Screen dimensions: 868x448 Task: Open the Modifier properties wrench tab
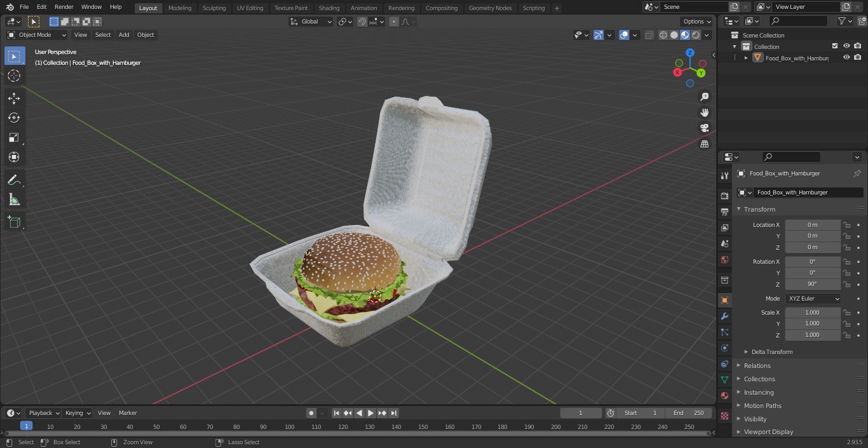(x=724, y=316)
